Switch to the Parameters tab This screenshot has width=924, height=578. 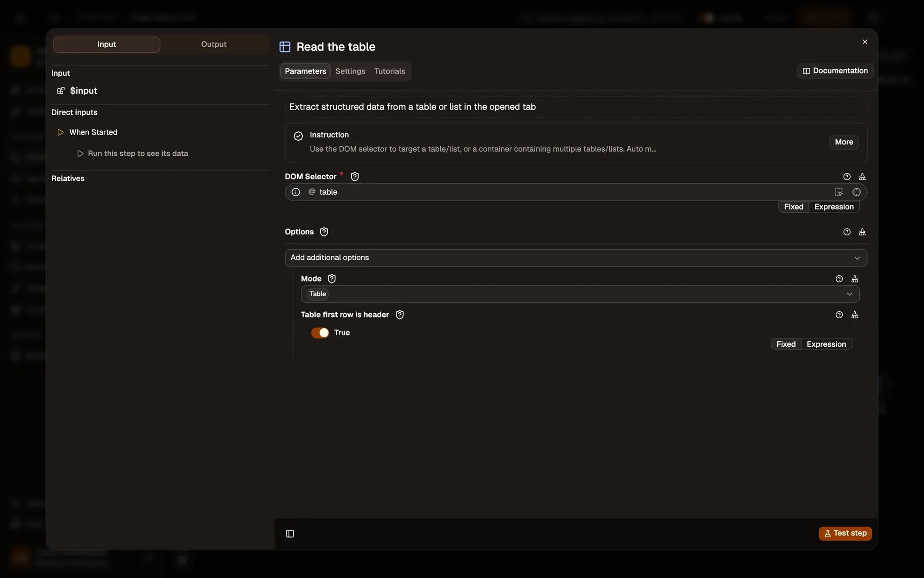pyautogui.click(x=305, y=71)
